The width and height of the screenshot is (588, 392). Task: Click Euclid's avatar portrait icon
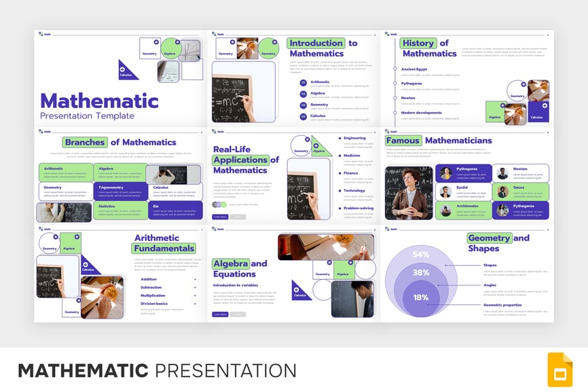(445, 192)
